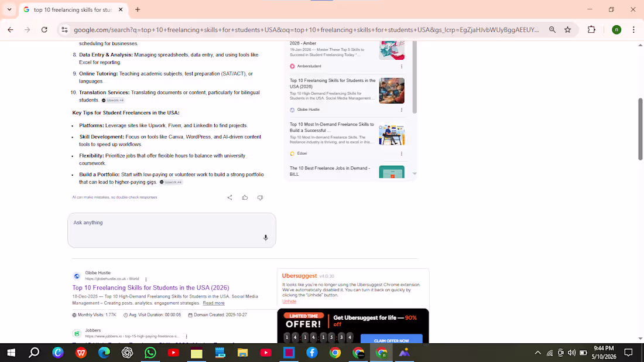The height and width of the screenshot is (362, 644).
Task: Open File Explorer from the taskbar
Action: (x=243, y=353)
